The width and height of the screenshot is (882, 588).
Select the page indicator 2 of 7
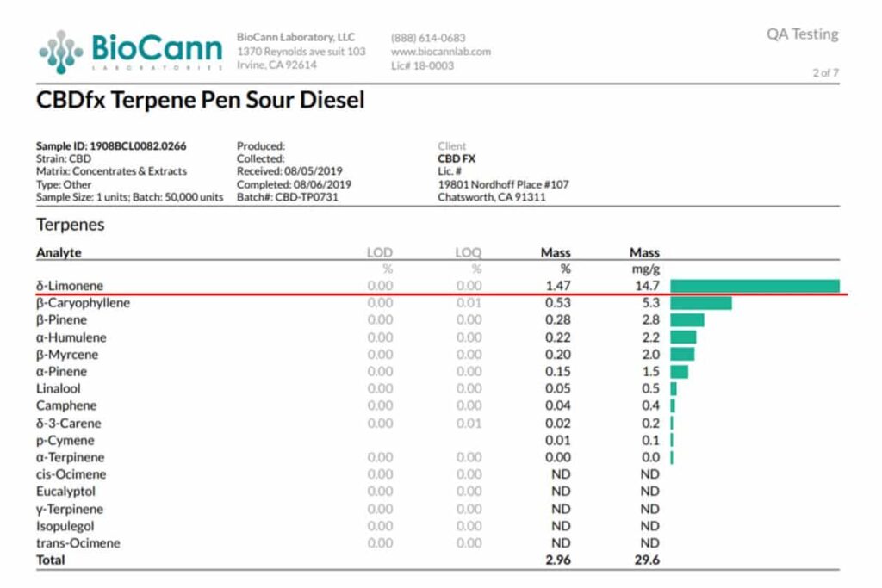[825, 72]
